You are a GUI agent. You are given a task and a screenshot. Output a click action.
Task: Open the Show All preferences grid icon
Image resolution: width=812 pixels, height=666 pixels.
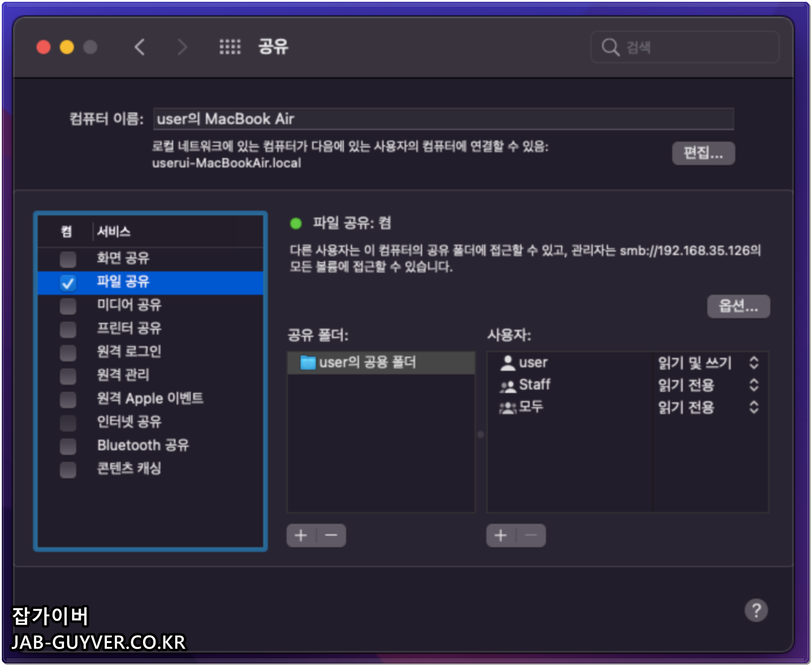coord(229,47)
